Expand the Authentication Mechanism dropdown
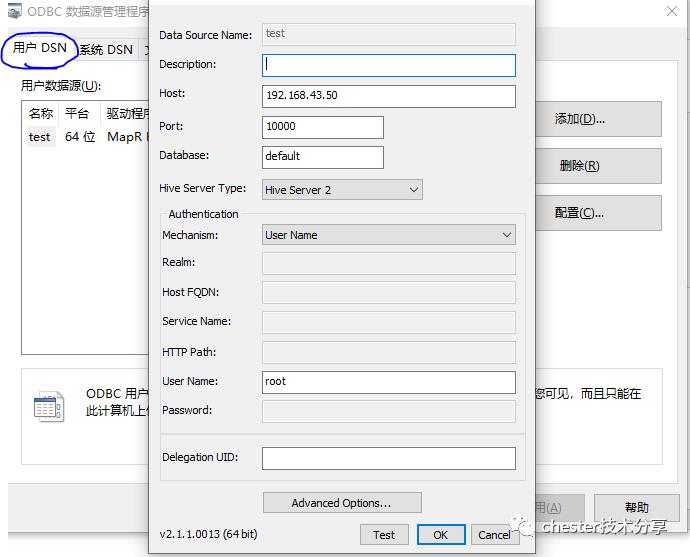This screenshot has height=557, width=690. tap(389, 235)
